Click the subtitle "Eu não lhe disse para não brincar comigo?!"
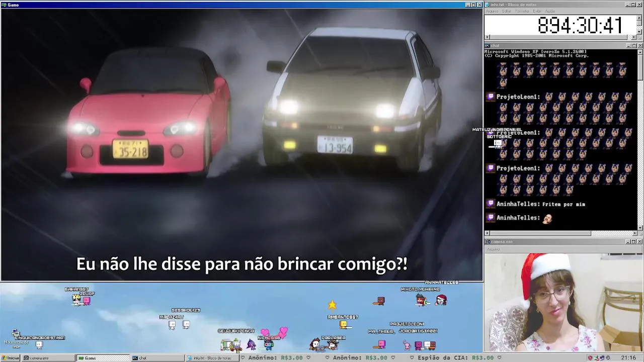 point(242,264)
